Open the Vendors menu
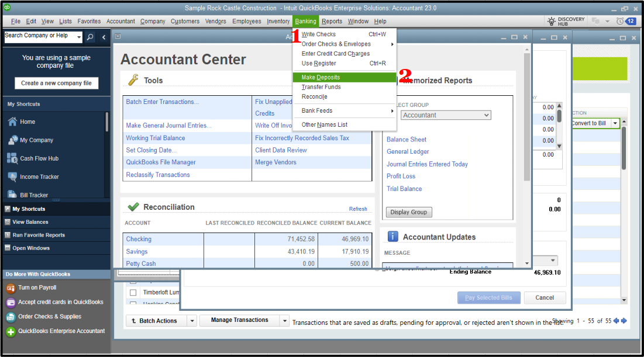644x357 pixels. [216, 22]
